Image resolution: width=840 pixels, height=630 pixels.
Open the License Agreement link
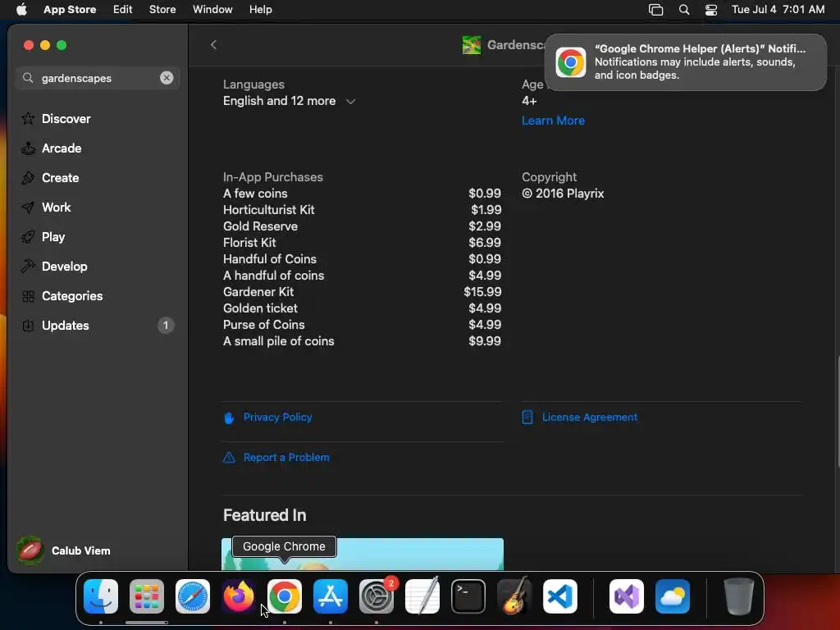tap(589, 417)
